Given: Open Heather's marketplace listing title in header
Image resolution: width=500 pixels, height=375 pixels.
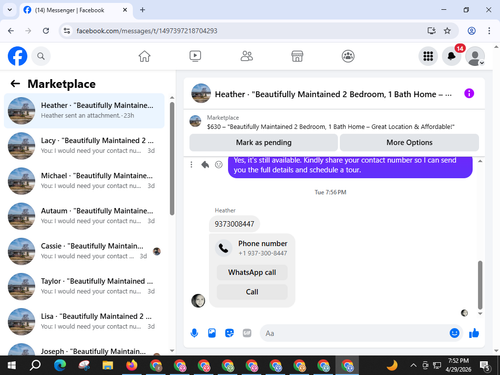Looking at the screenshot, I should point(333,94).
